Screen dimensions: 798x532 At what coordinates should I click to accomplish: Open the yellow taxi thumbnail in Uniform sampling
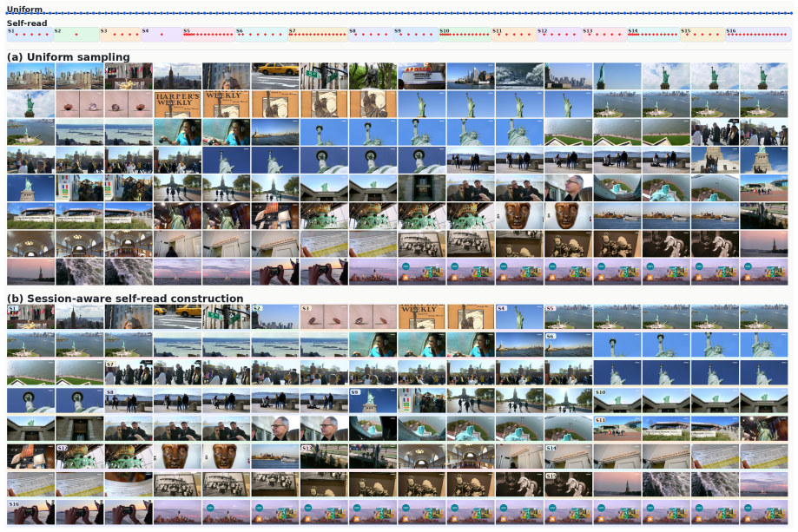click(275, 76)
